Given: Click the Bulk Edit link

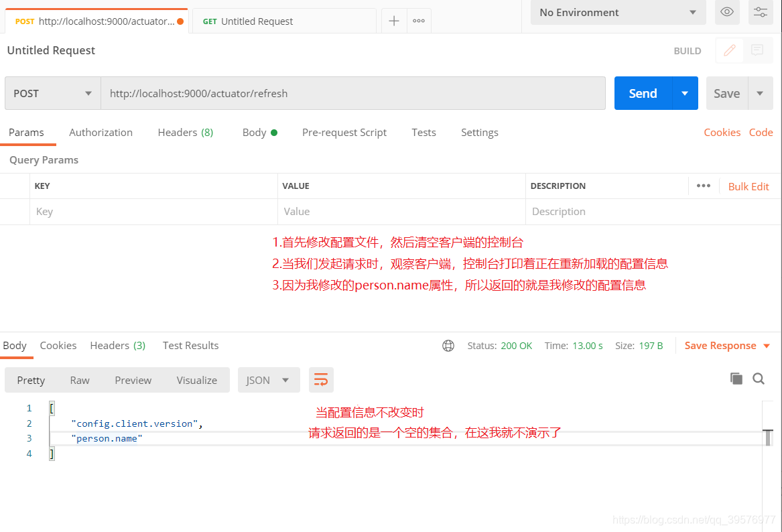Looking at the screenshot, I should pos(748,186).
